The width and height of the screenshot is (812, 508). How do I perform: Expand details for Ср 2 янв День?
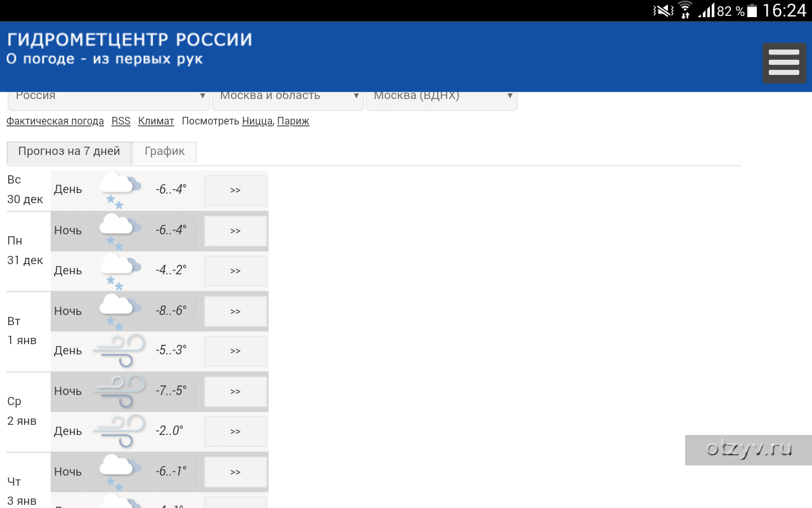point(235,432)
